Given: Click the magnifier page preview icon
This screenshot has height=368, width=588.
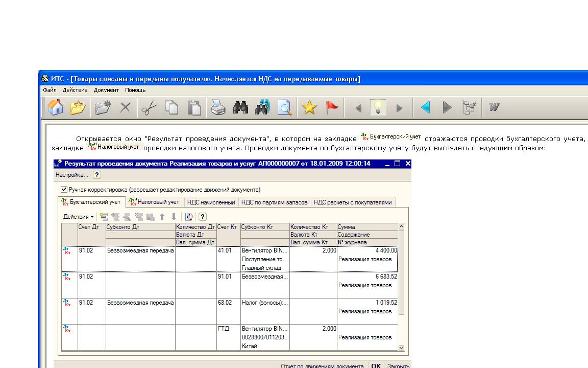Looking at the screenshot, I should tap(285, 108).
